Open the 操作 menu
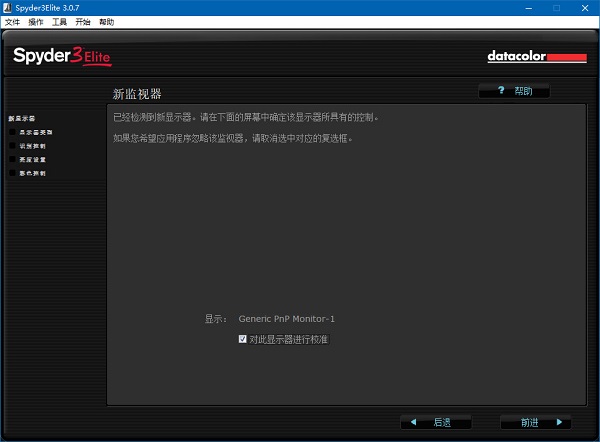The height and width of the screenshot is (442, 600). coord(36,22)
